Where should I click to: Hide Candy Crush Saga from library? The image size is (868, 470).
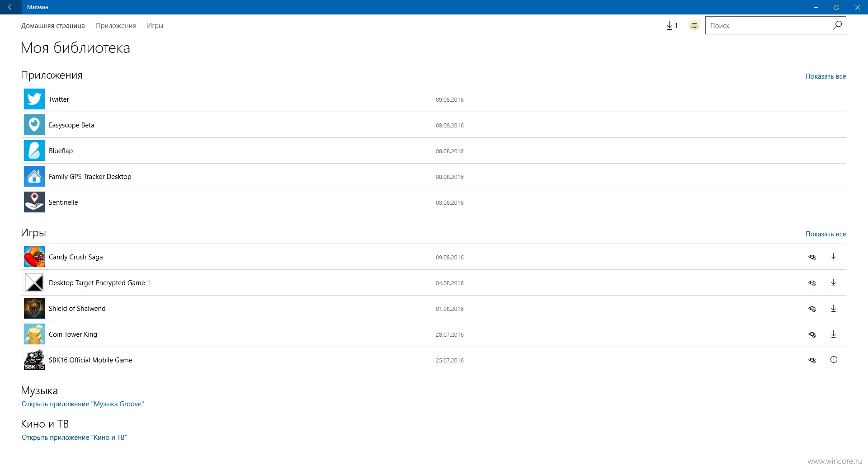[x=812, y=257]
